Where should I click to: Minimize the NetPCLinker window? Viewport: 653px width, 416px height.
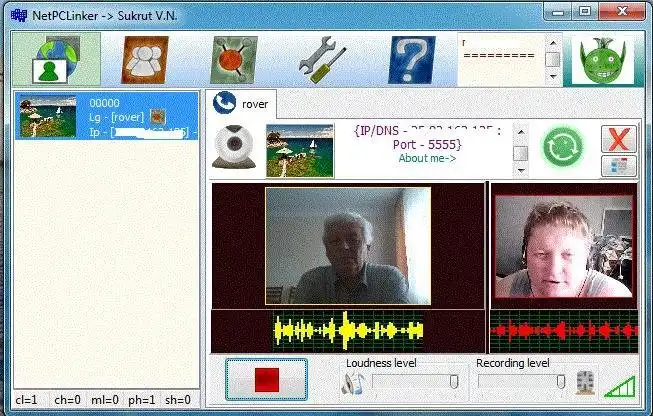pyautogui.click(x=558, y=12)
